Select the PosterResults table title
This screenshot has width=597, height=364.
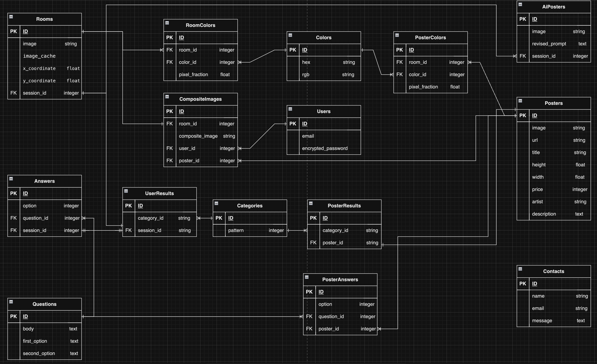point(344,206)
